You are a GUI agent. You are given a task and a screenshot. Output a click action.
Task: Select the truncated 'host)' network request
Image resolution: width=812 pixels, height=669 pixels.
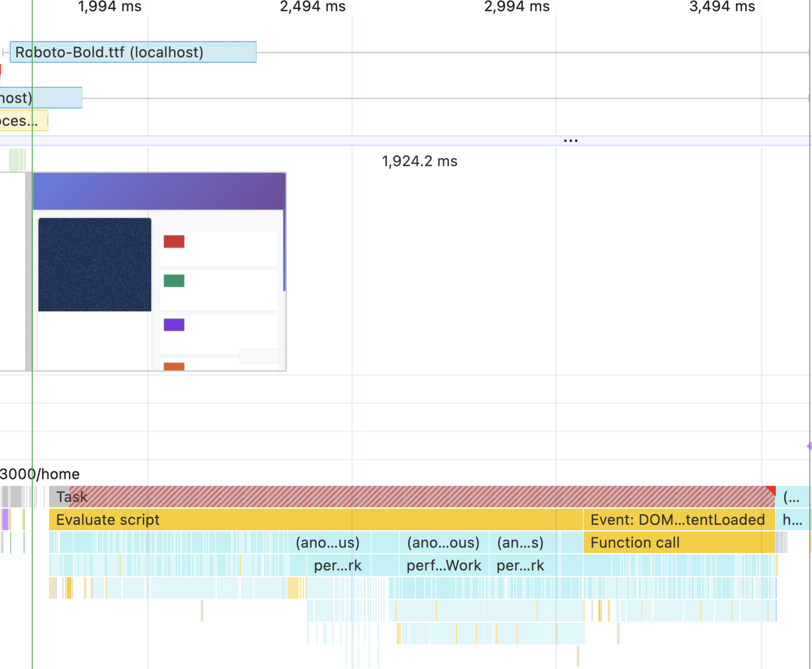[x=40, y=98]
